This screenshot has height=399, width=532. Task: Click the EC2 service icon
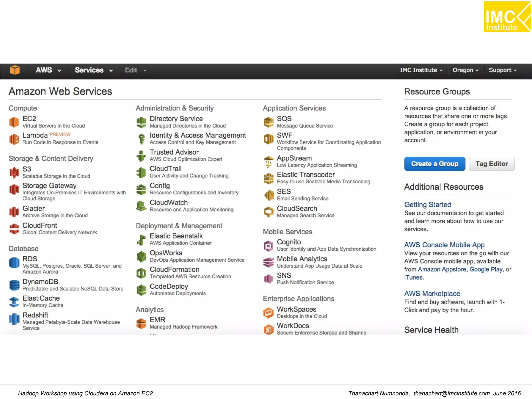coord(14,122)
